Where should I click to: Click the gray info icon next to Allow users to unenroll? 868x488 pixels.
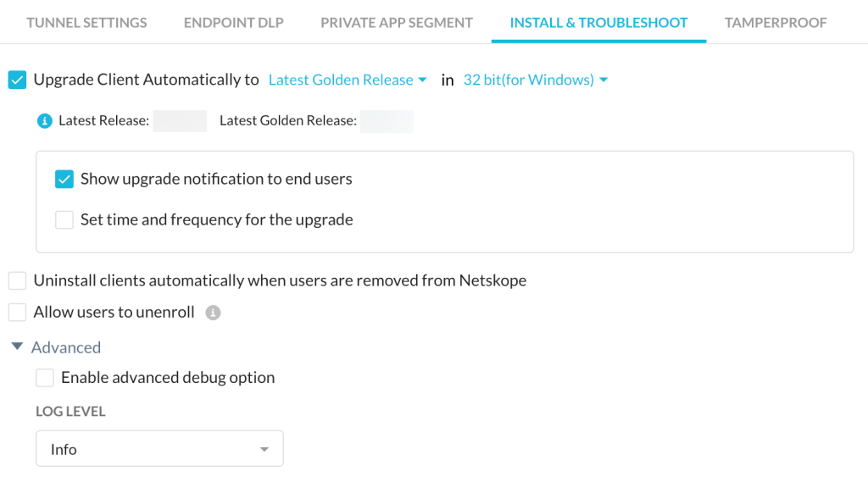[213, 313]
